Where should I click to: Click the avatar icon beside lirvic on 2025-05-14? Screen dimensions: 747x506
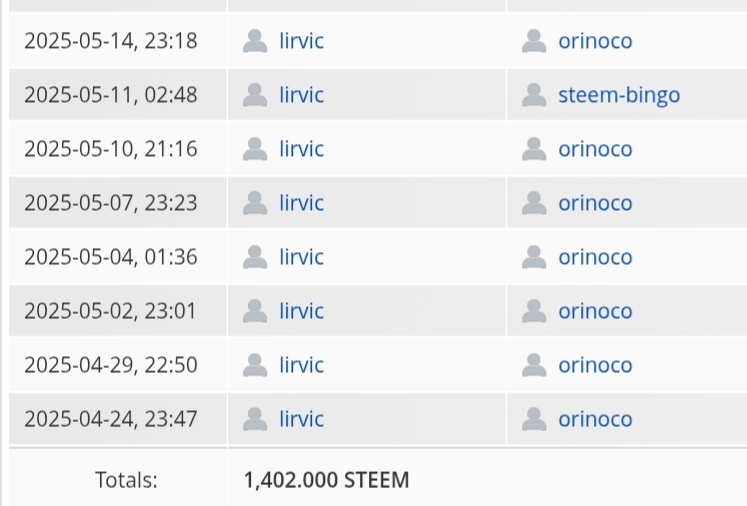point(255,41)
